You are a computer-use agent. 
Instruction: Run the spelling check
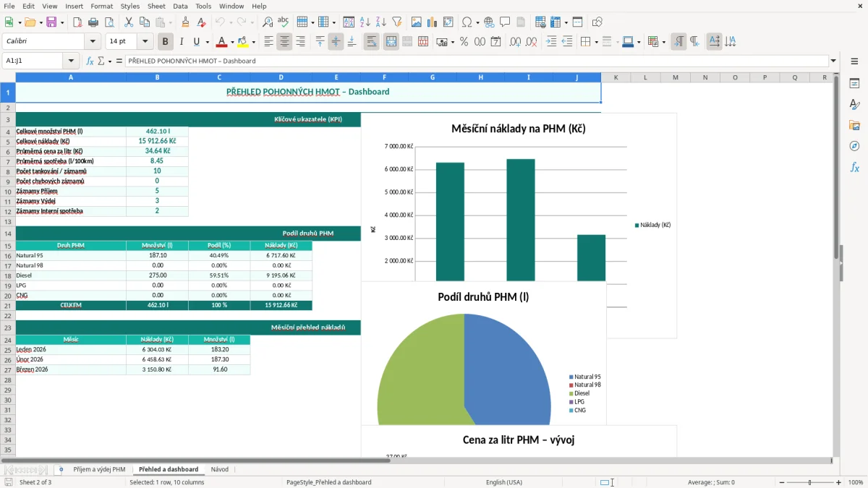coord(284,22)
